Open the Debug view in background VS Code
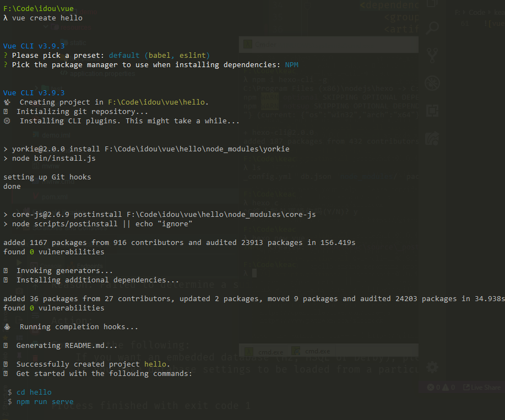The width and height of the screenshot is (505, 420). click(x=432, y=83)
